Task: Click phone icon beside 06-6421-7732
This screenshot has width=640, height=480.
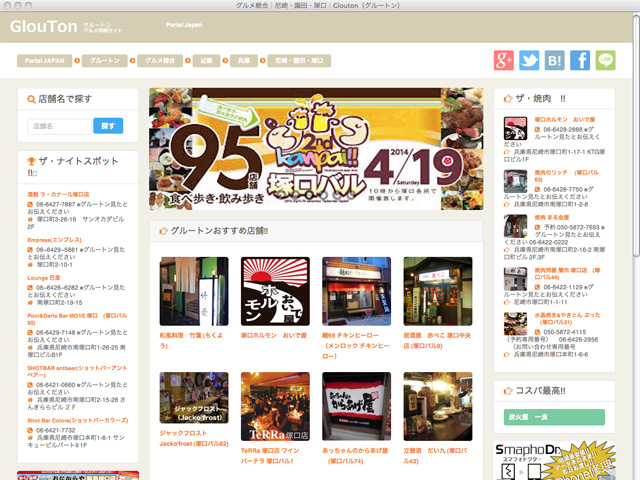Action: [30, 430]
